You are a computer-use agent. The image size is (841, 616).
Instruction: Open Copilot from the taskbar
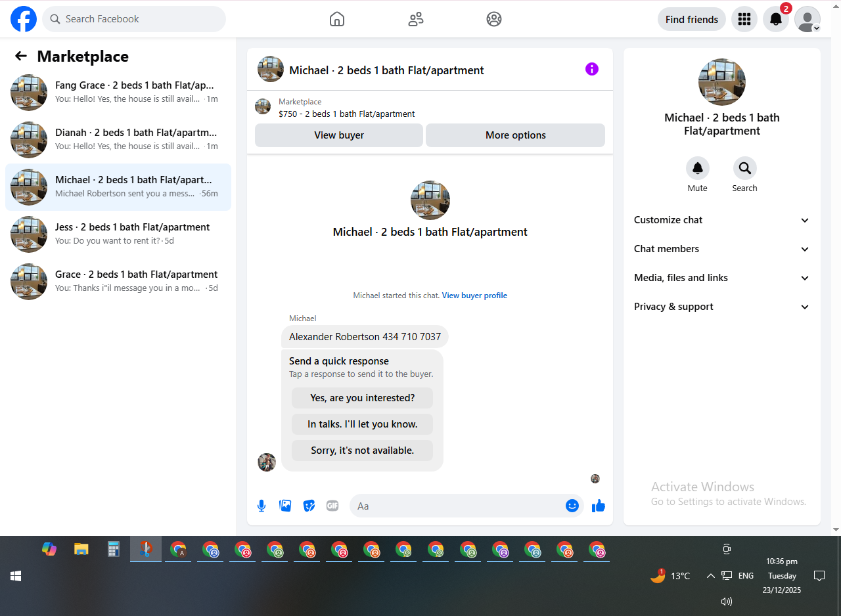pyautogui.click(x=49, y=549)
